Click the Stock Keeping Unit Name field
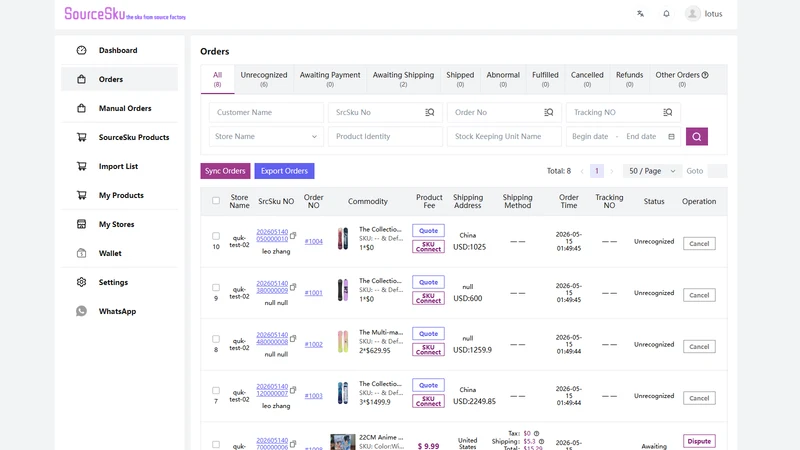 pyautogui.click(x=504, y=136)
